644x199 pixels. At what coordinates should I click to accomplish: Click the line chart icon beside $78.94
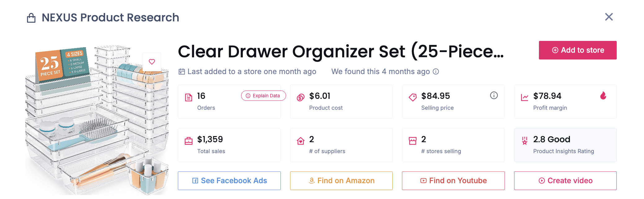(524, 97)
